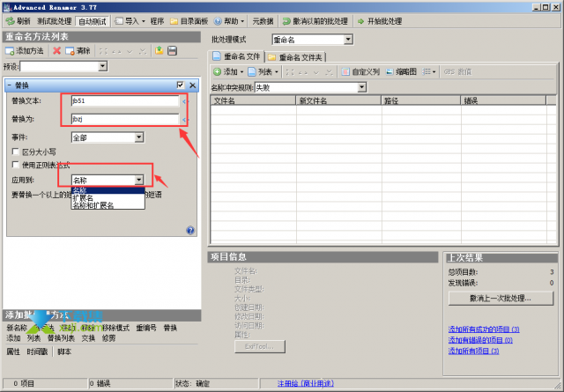Click the green Add (添加) files icon

217,72
